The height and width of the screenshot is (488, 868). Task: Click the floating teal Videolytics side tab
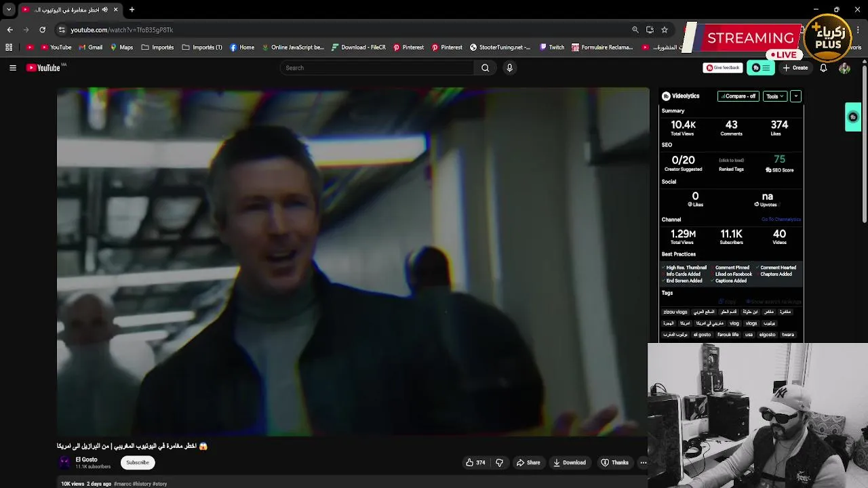(x=853, y=117)
